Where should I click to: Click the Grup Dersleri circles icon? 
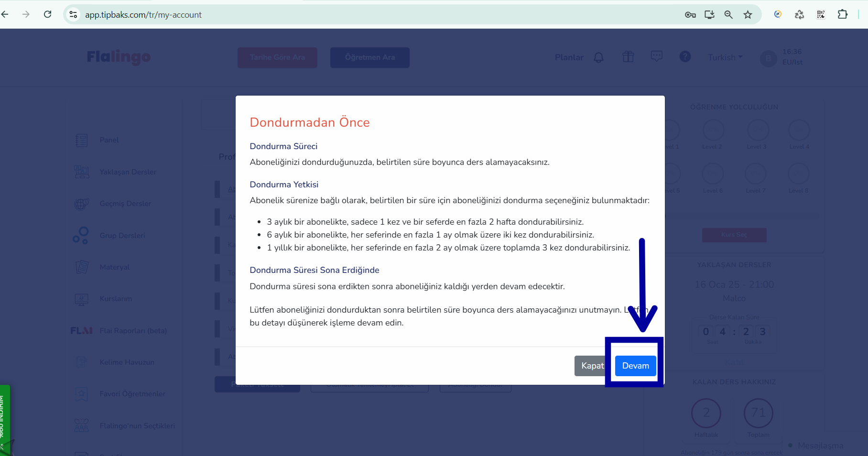81,236
